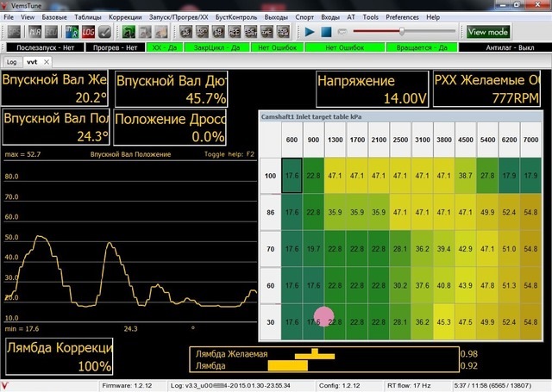The image size is (552, 392).
Task: Click the Напряжение 14.00V gauge
Action: click(372, 89)
